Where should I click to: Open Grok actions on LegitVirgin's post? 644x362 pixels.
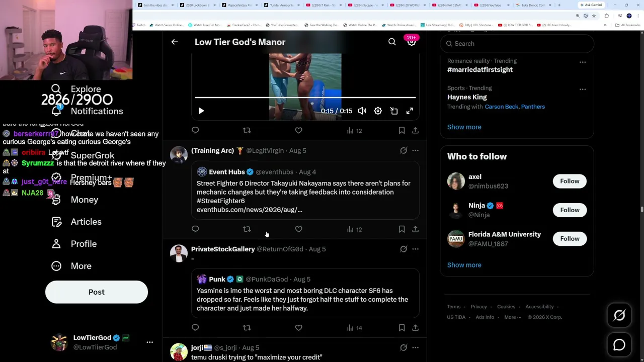coord(404,150)
